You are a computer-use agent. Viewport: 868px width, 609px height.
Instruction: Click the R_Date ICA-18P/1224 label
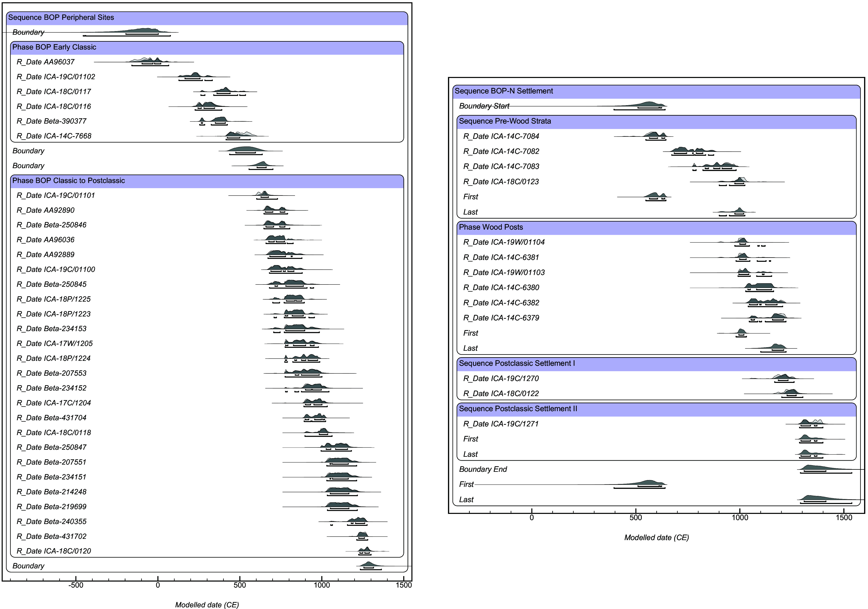(x=53, y=359)
